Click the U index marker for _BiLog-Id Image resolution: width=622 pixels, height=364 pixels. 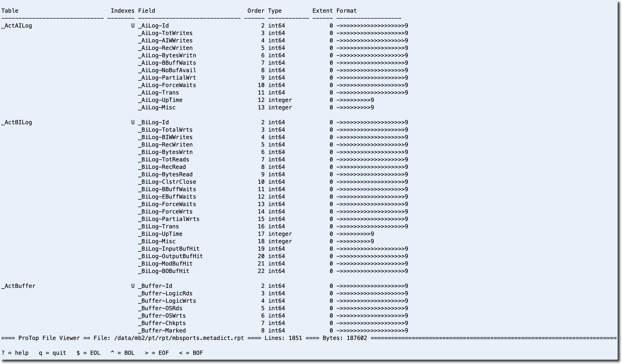coord(133,122)
